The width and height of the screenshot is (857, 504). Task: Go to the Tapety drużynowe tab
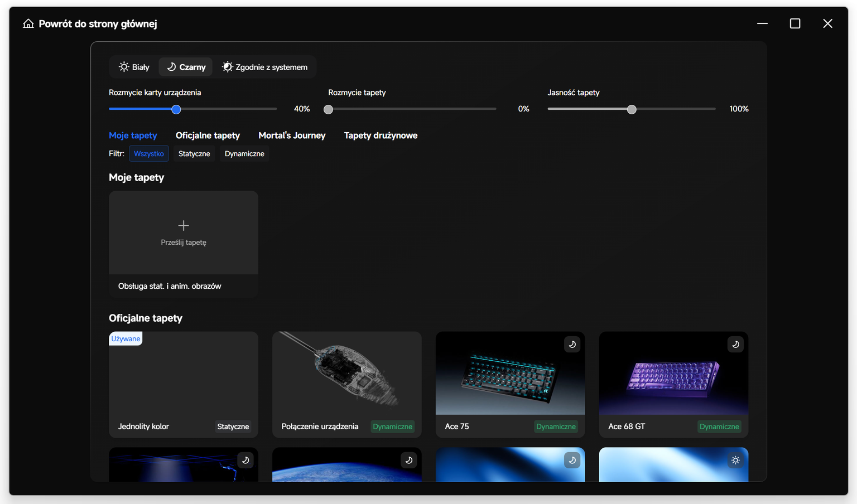(381, 135)
